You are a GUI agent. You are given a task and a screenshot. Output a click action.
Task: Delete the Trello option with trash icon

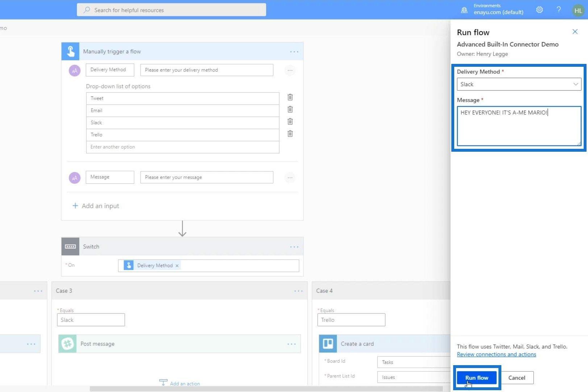290,134
